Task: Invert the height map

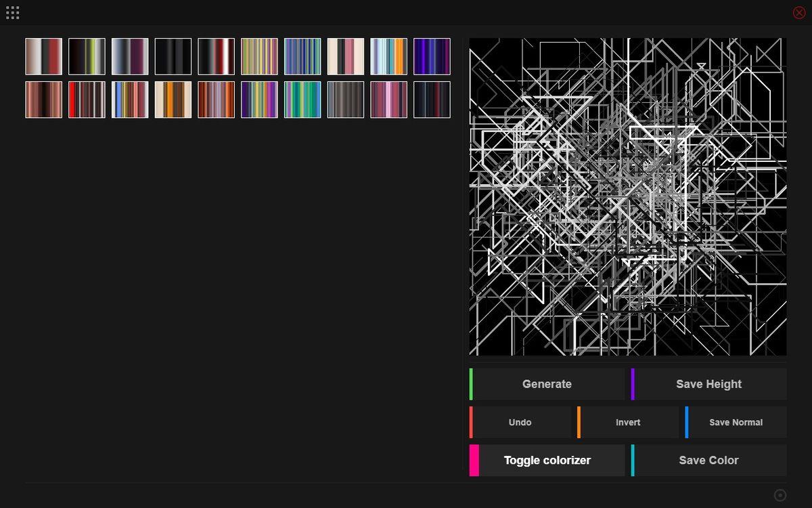Action: point(628,422)
